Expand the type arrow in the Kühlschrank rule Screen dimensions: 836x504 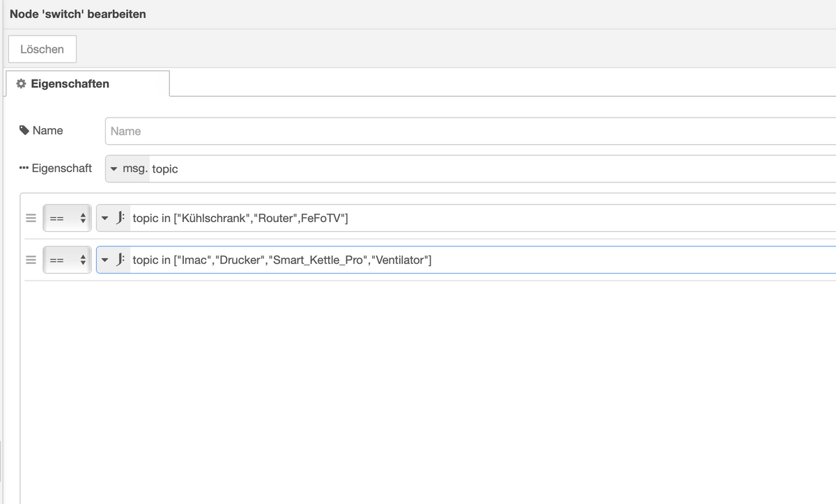coord(105,218)
